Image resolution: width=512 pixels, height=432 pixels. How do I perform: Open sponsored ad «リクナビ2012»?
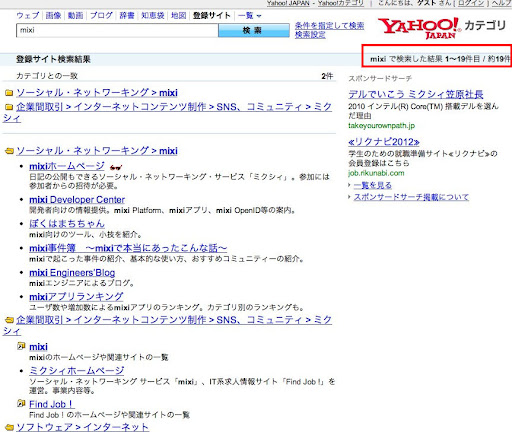click(x=384, y=142)
